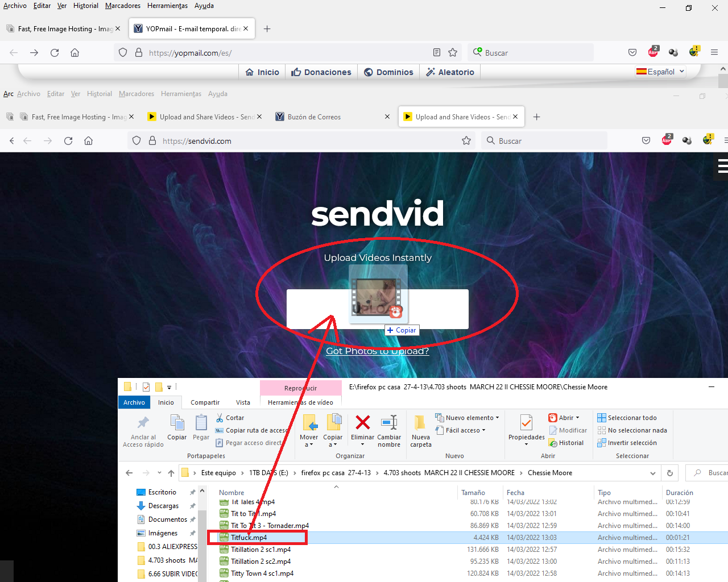Click No seleccionar nada

632,430
